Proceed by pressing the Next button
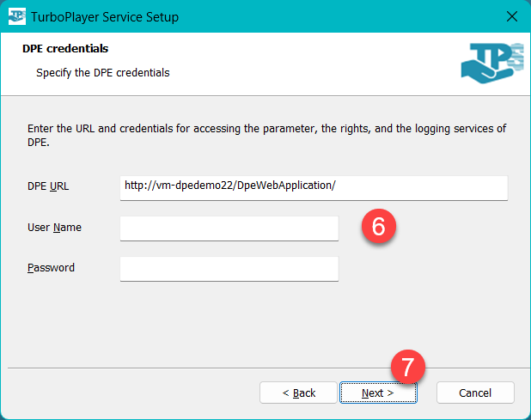The image size is (531, 420). click(378, 393)
